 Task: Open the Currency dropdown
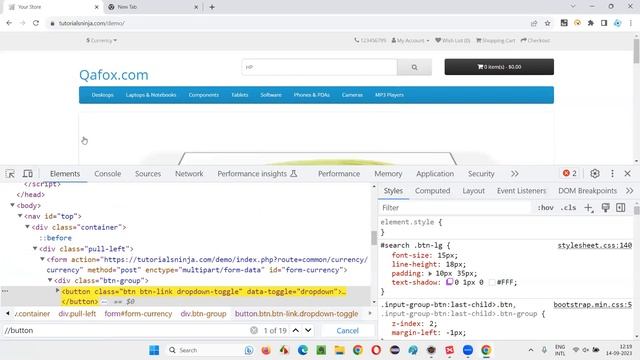pos(101,40)
